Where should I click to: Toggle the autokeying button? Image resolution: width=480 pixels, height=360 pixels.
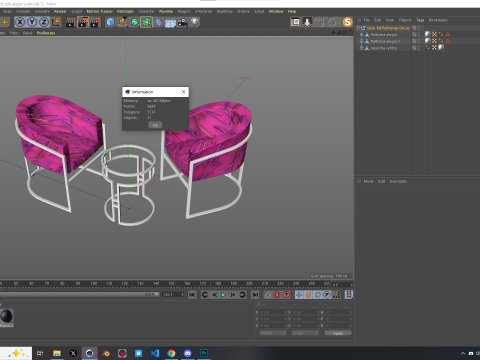click(x=277, y=295)
